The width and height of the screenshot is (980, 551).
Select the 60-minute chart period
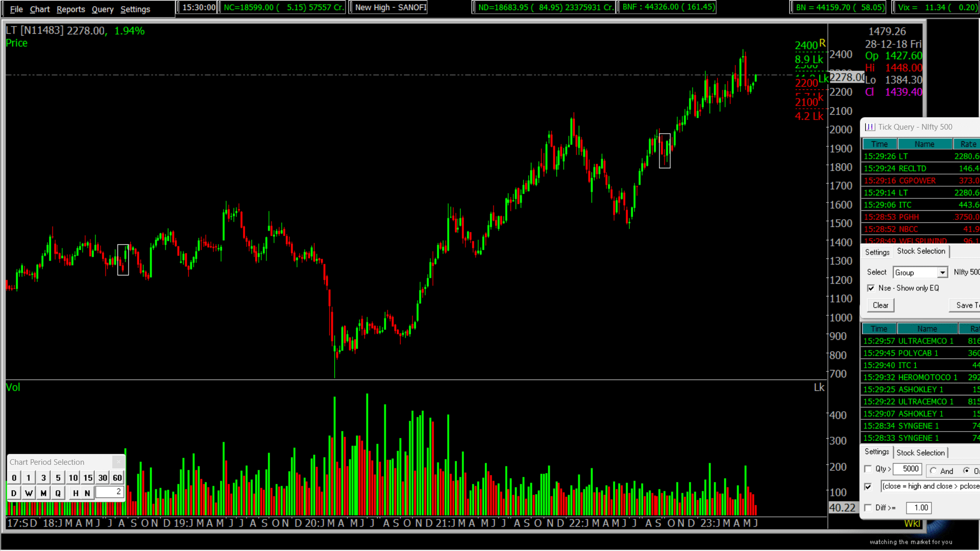117,478
